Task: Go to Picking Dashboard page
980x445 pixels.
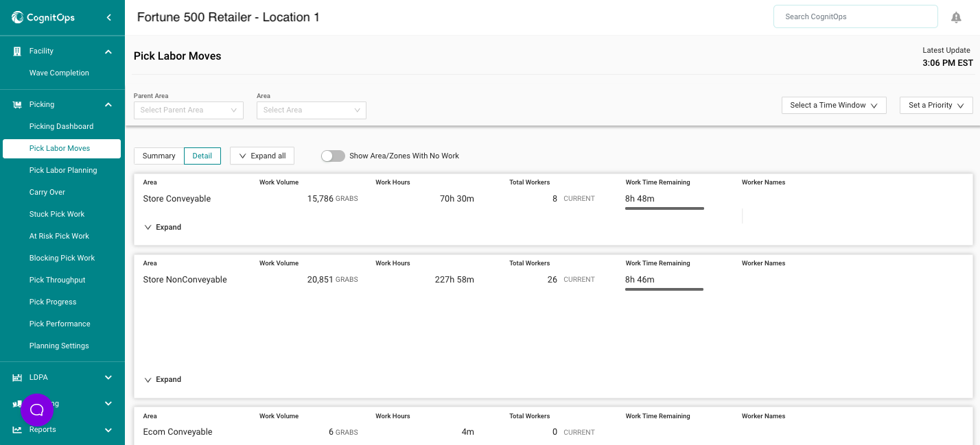Action: coord(61,126)
